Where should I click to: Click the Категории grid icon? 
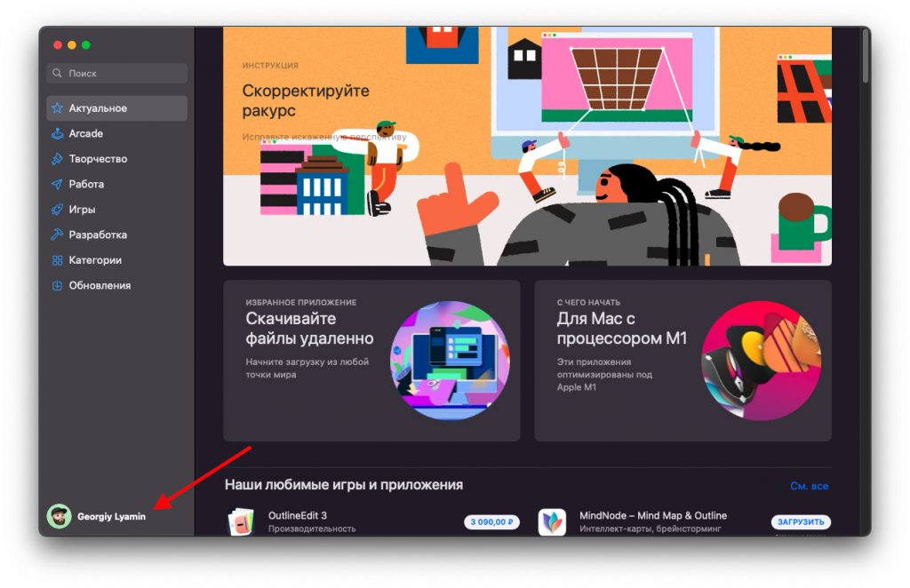(x=57, y=260)
